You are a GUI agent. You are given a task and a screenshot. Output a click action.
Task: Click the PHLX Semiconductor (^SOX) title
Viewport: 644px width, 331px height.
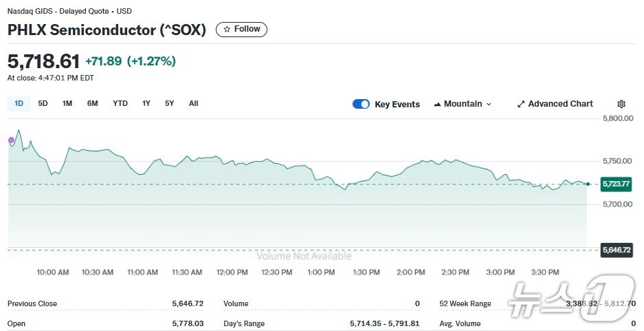point(107,30)
